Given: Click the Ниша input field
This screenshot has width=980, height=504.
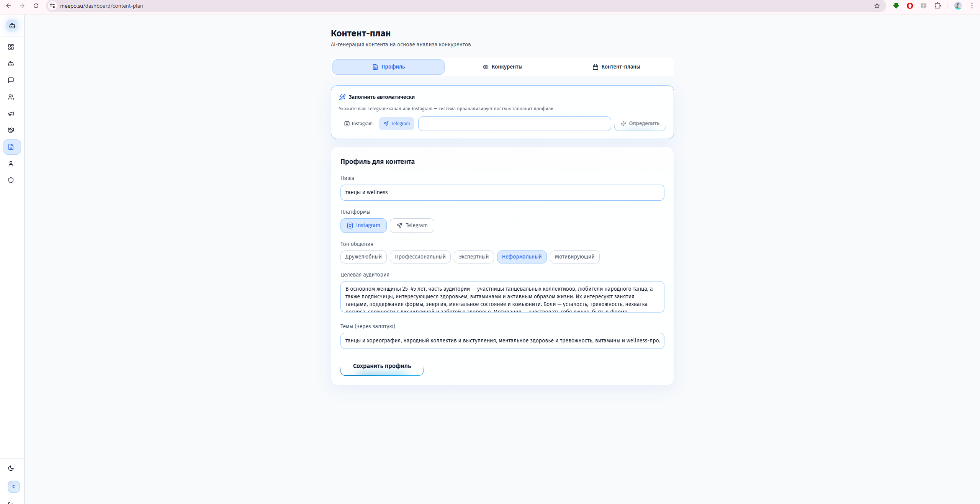Looking at the screenshot, I should [502, 193].
